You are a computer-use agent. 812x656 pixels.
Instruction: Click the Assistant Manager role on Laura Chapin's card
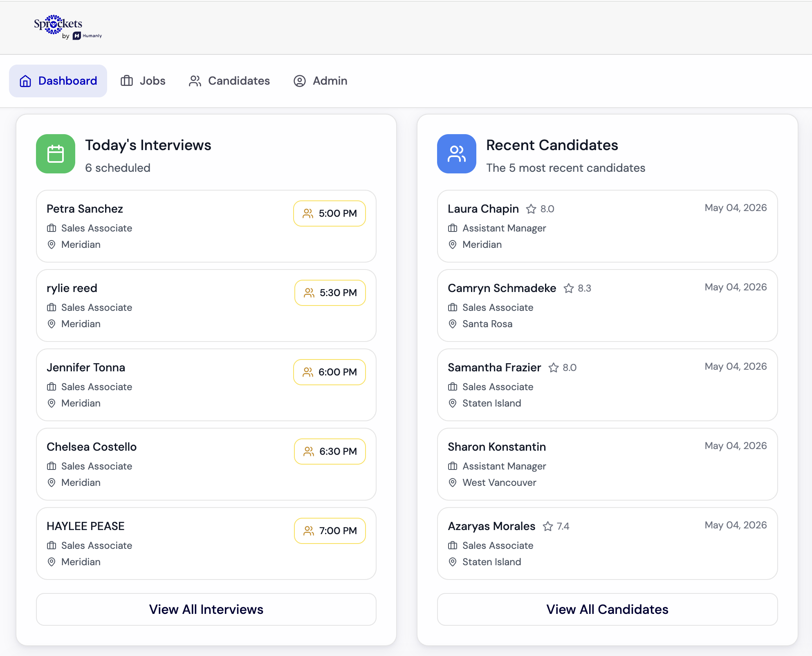504,228
